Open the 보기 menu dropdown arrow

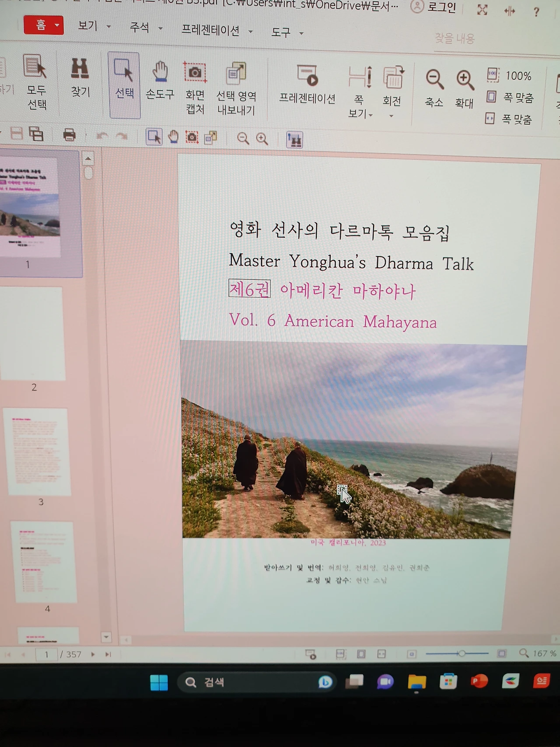[x=108, y=27]
